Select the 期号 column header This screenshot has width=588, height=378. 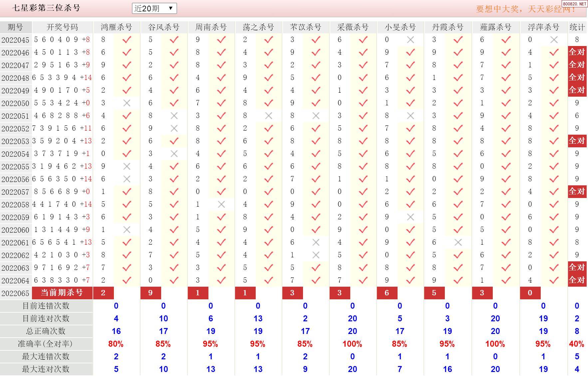tap(16, 27)
